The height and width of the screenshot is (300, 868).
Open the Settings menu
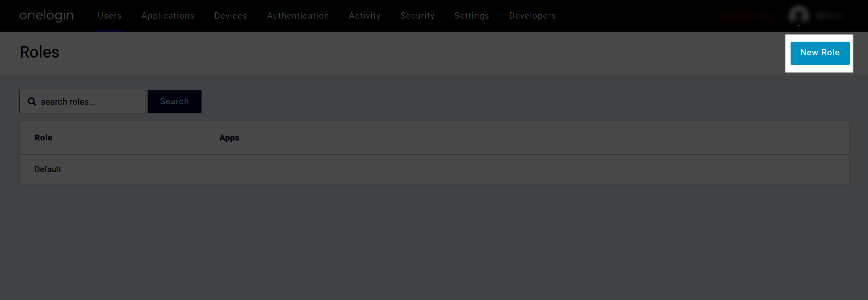click(x=472, y=16)
